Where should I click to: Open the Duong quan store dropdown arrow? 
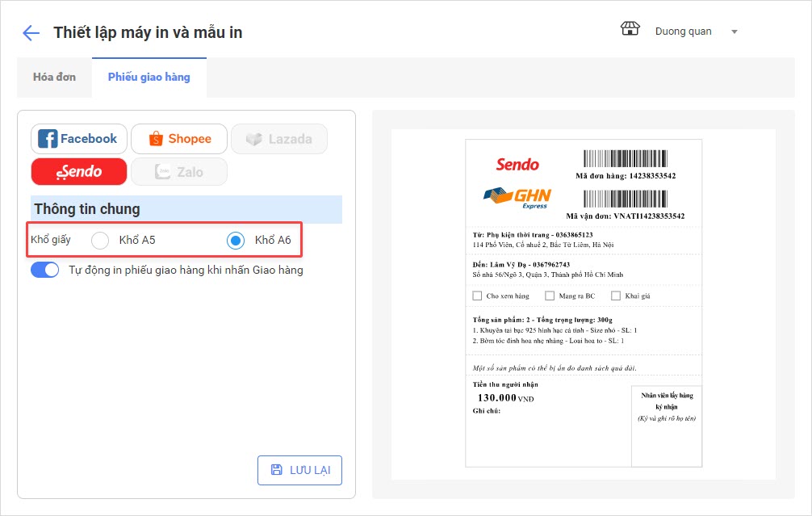[735, 31]
